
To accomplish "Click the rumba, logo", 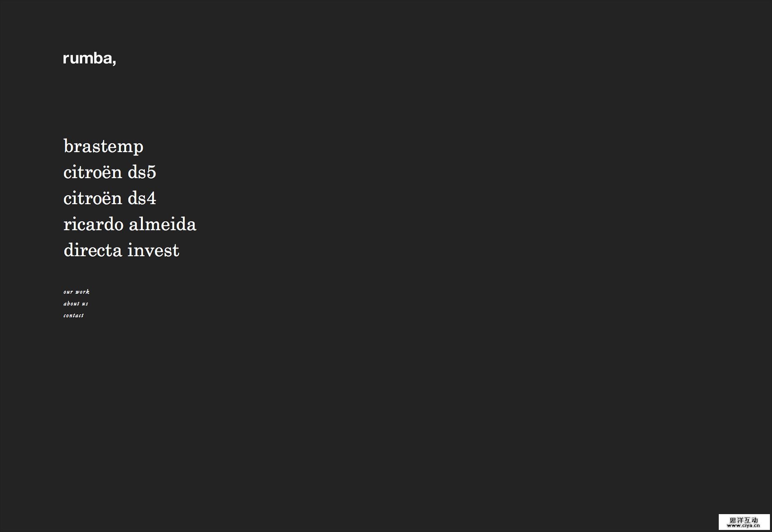I will [x=89, y=59].
